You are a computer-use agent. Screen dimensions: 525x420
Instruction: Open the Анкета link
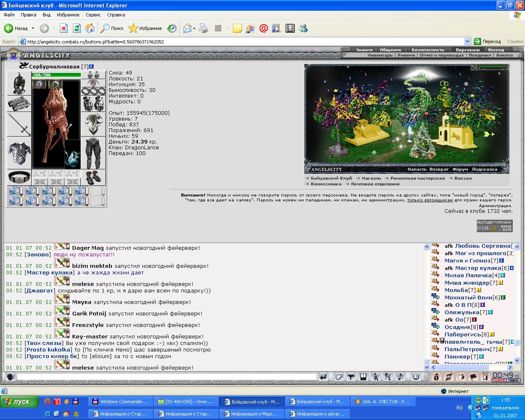[x=504, y=55]
